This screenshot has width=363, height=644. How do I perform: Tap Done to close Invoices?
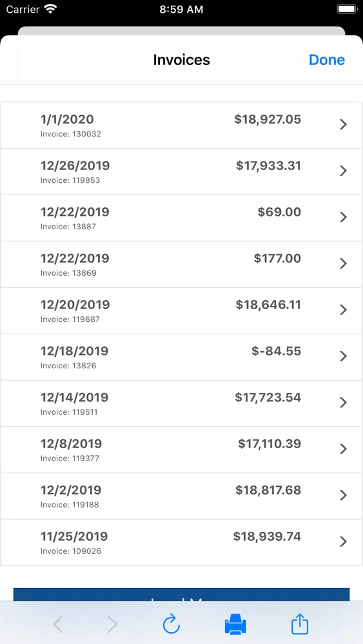pyautogui.click(x=327, y=60)
